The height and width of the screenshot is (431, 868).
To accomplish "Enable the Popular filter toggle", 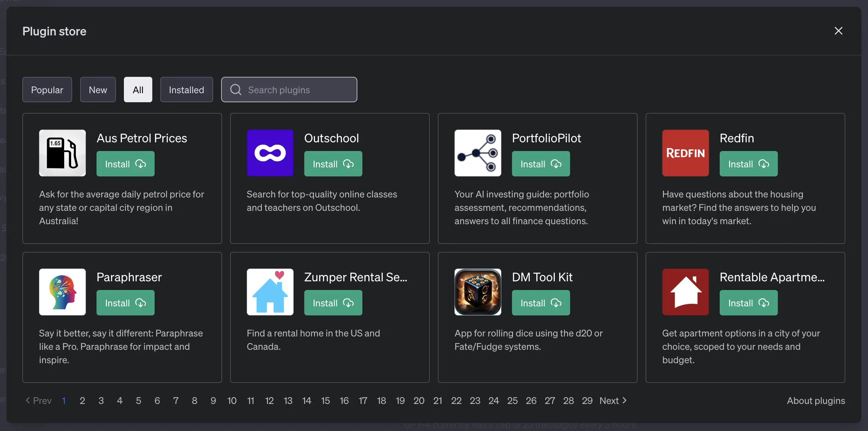I will (47, 89).
